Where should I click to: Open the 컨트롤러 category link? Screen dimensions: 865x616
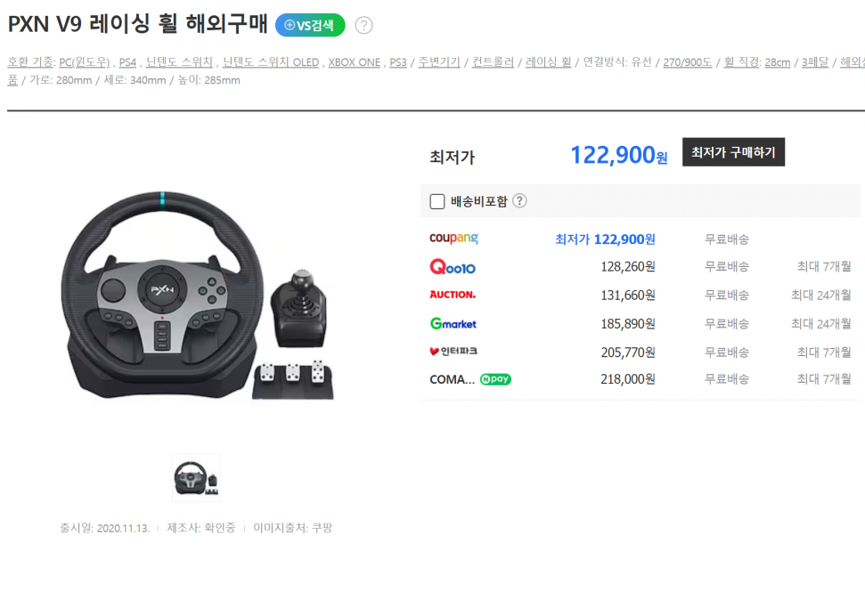pyautogui.click(x=493, y=62)
